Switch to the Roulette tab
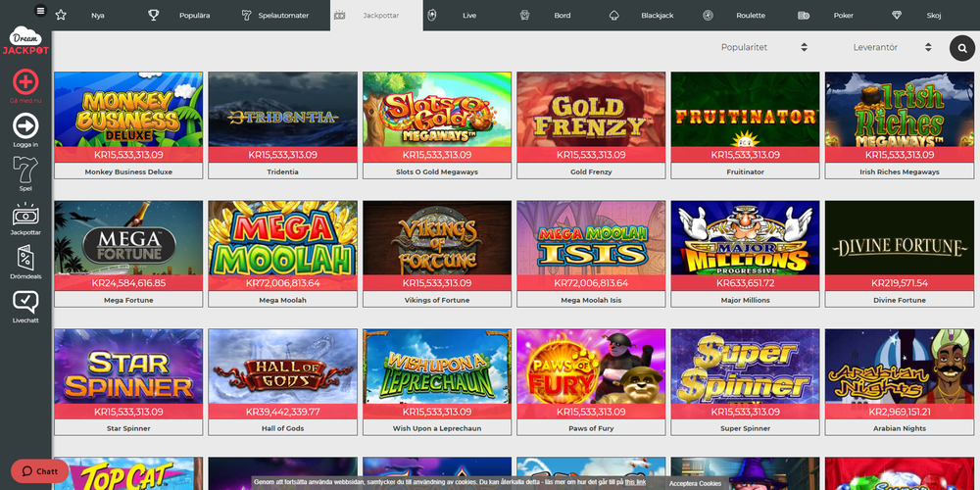Image resolution: width=980 pixels, height=490 pixels. 751,16
